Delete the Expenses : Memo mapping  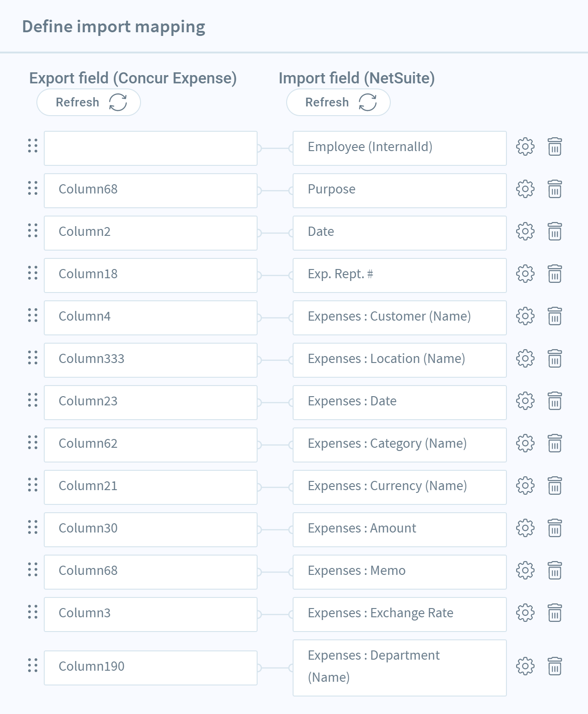554,571
